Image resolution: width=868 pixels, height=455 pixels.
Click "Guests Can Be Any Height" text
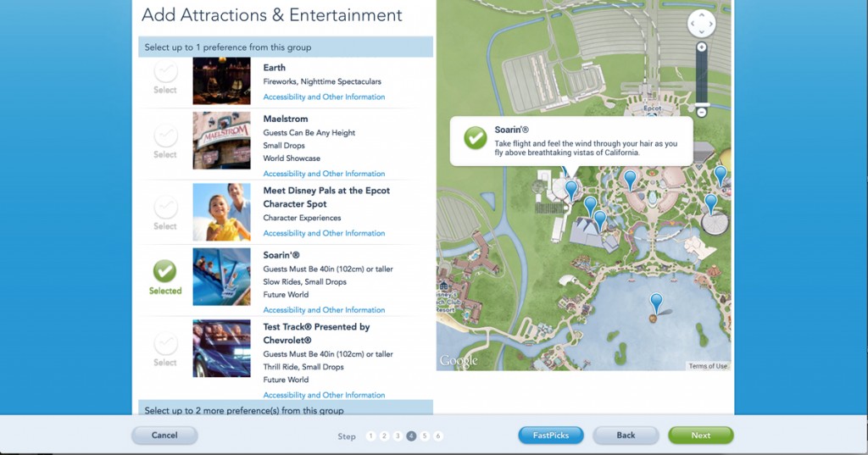(x=309, y=133)
